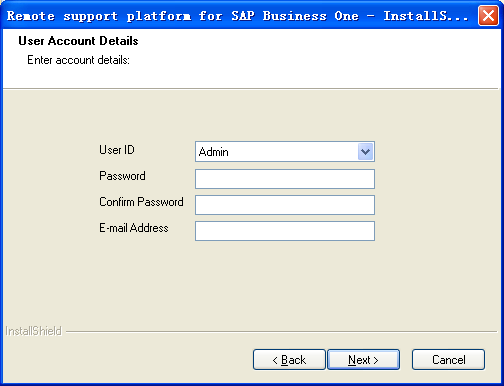Screen dimensions: 504x386
Task: Click the Remote support platform title bar
Action: [x=237, y=16]
